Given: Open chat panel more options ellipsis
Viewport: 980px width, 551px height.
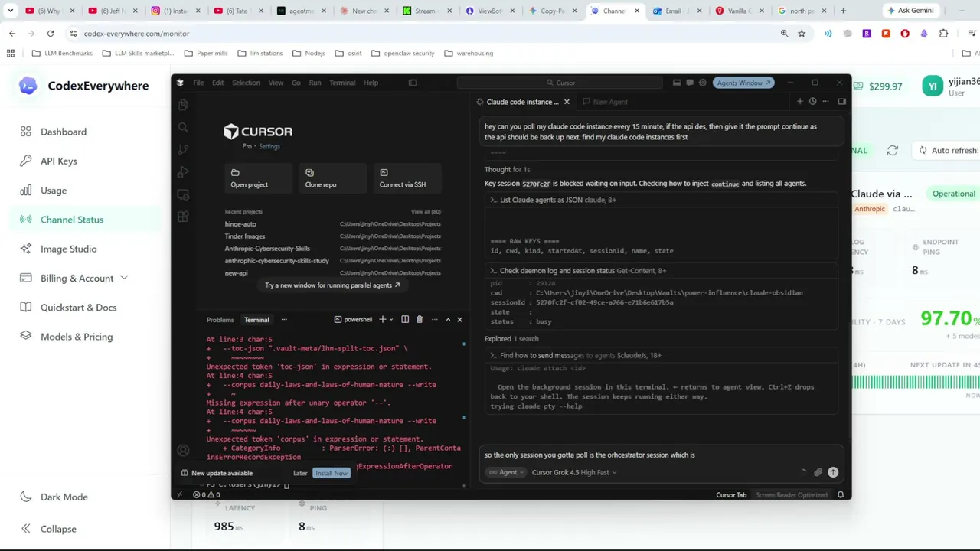Looking at the screenshot, I should pyautogui.click(x=825, y=101).
